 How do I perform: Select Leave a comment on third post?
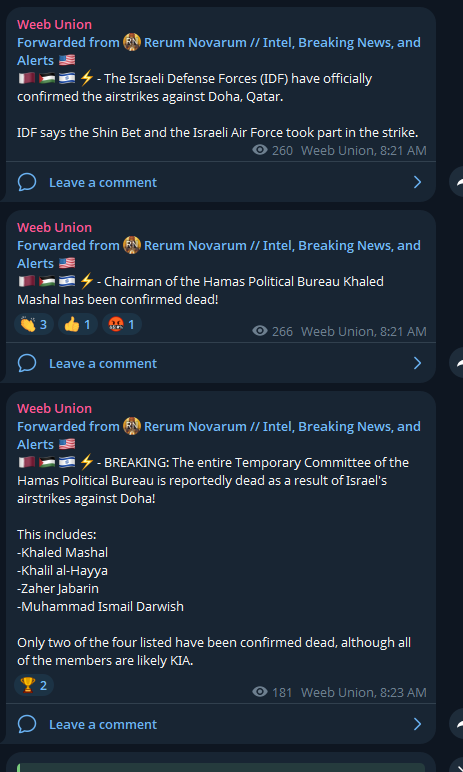point(103,724)
